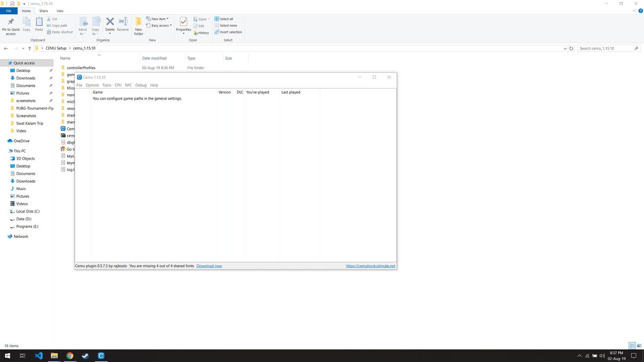The height and width of the screenshot is (362, 644).
Task: Open Steam from the taskbar
Action: coord(85,356)
